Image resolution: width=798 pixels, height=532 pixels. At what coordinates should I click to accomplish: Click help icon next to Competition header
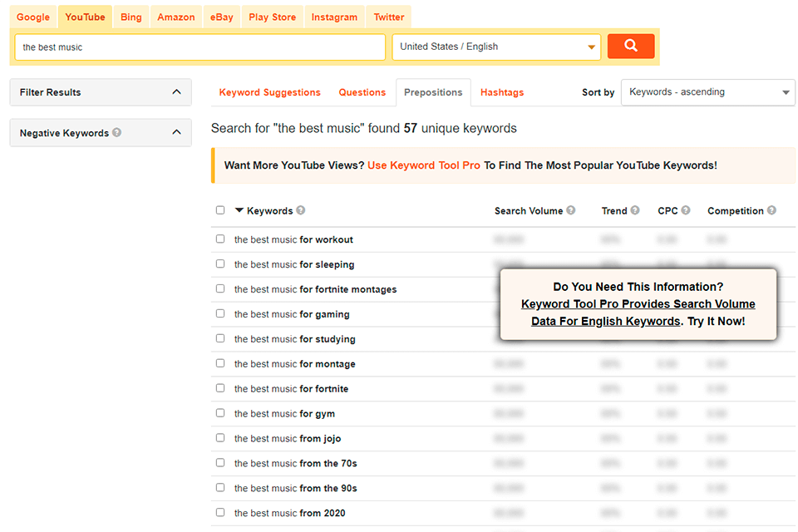click(x=772, y=210)
